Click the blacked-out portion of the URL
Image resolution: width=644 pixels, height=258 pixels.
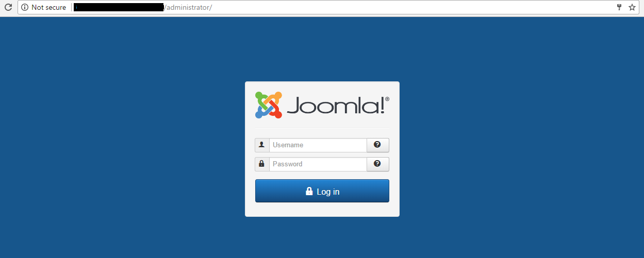click(119, 7)
